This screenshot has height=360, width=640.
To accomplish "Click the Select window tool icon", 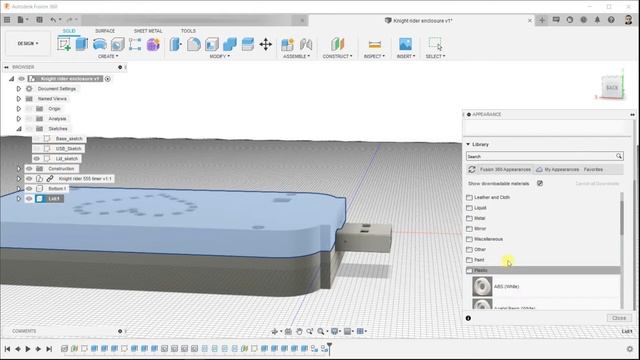I will pos(436,44).
